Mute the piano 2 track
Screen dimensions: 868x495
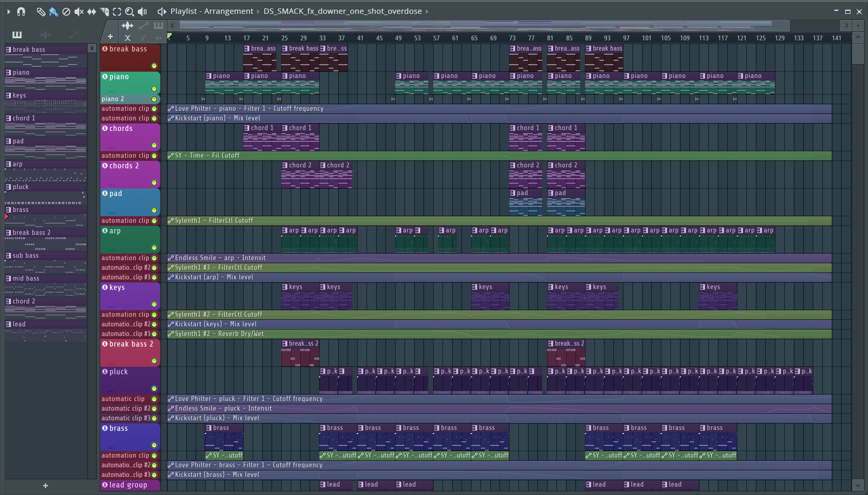pos(154,99)
